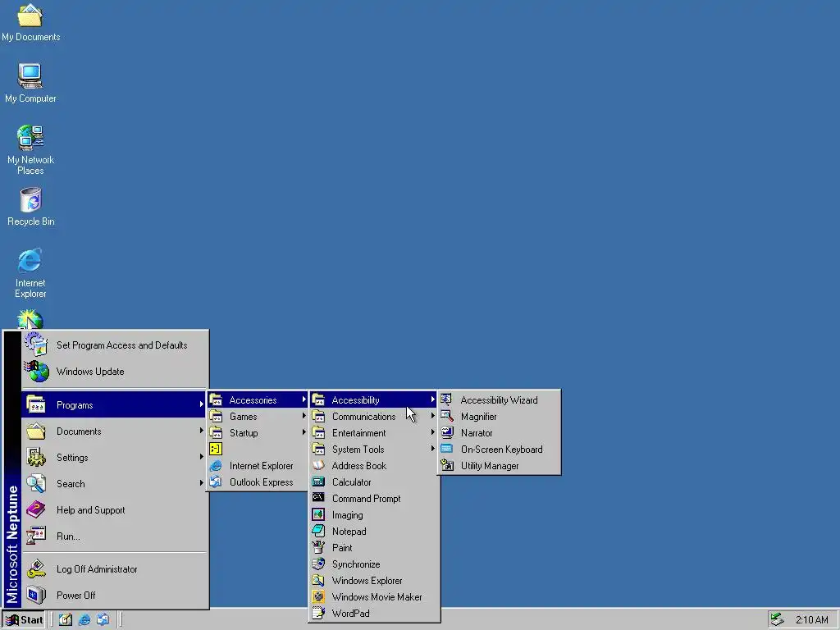The width and height of the screenshot is (840, 630).
Task: Expand the Games folder in Programs
Action: tap(258, 417)
